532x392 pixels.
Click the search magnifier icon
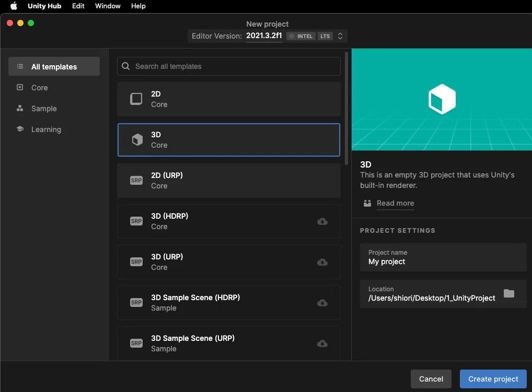pyautogui.click(x=125, y=66)
